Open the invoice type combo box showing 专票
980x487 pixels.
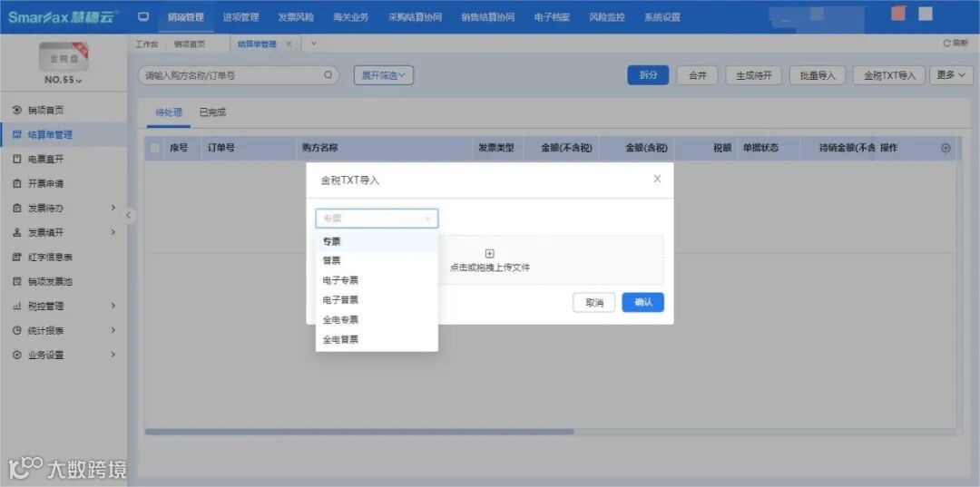coord(377,219)
